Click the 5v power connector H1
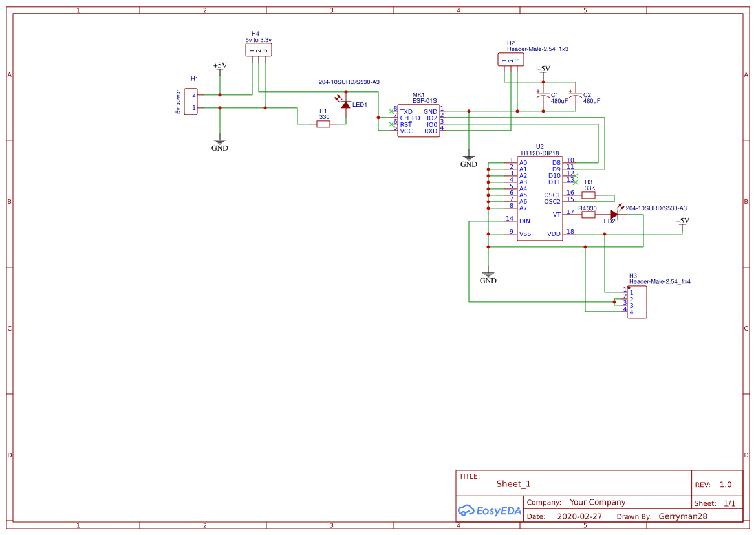The width and height of the screenshot is (756, 535). coord(191,101)
